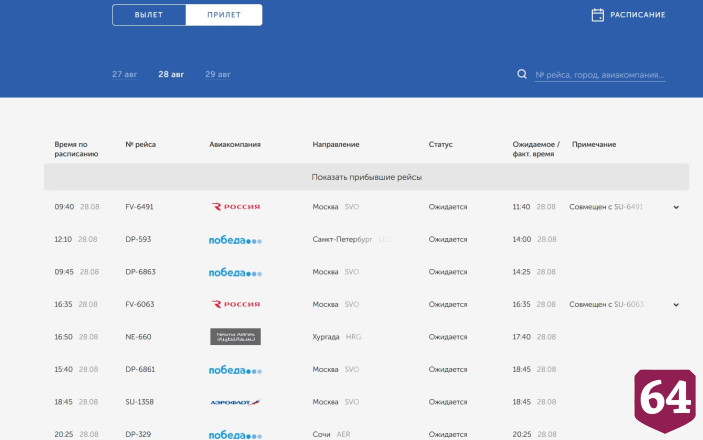
Task: Select the Прилет arrivals tab
Action: coord(224,15)
